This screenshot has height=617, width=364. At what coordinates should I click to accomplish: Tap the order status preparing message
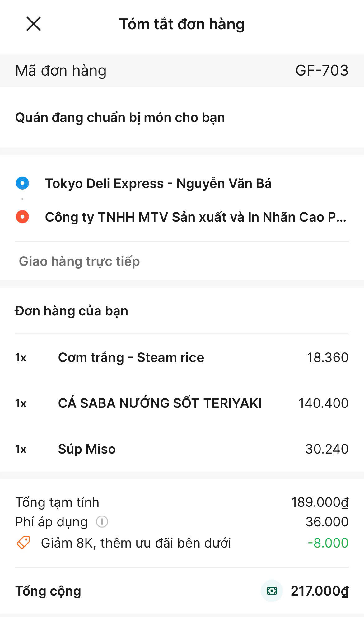click(120, 118)
